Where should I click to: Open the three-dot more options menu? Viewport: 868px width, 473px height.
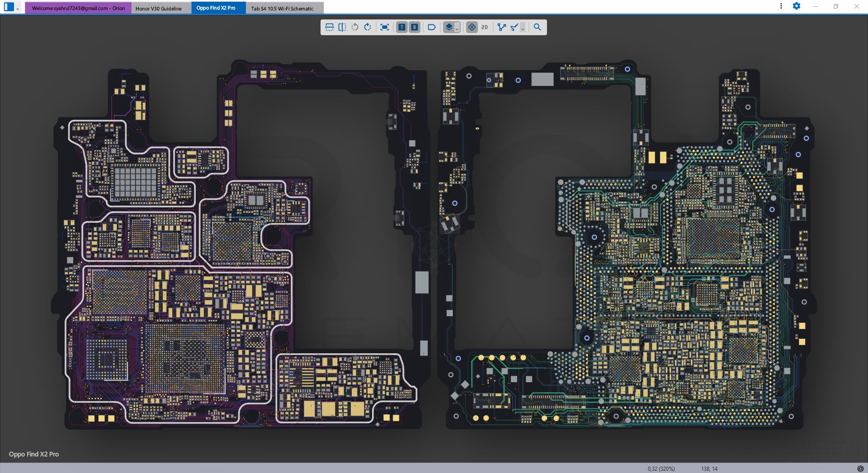pos(781,6)
